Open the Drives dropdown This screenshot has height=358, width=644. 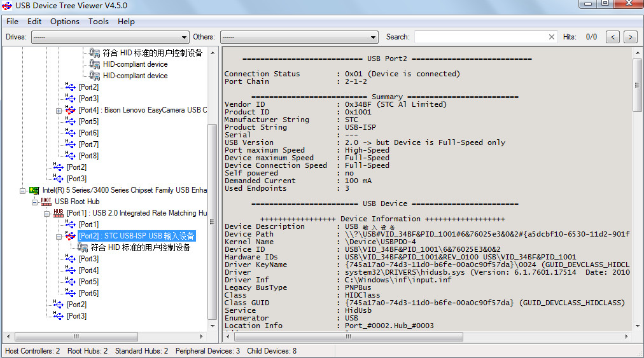coord(110,37)
